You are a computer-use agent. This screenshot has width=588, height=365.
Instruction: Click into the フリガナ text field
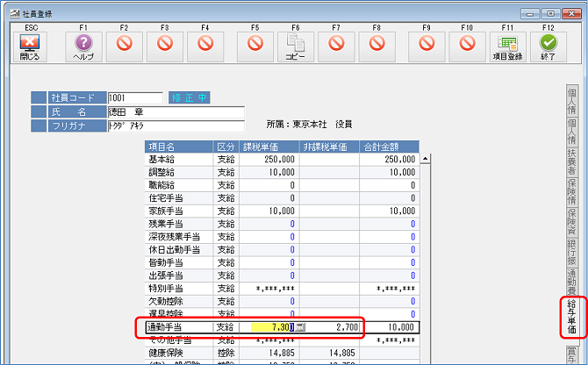click(x=162, y=125)
